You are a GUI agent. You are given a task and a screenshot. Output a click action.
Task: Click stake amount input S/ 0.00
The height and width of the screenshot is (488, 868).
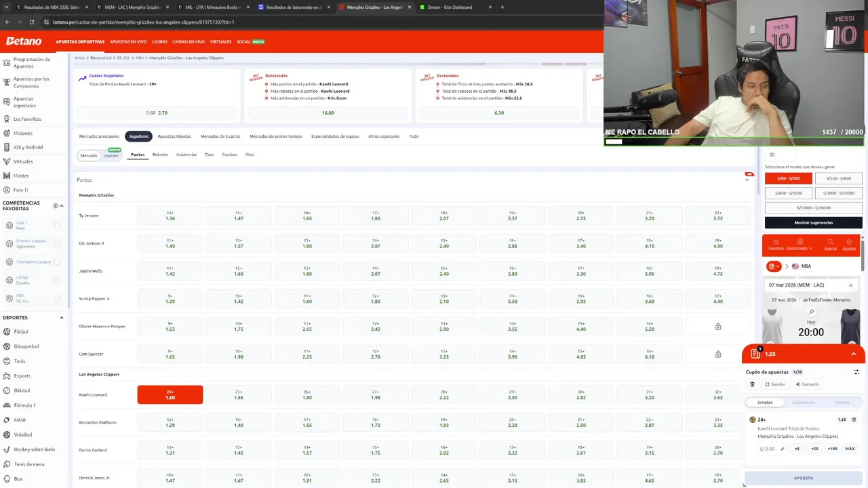tap(772, 449)
